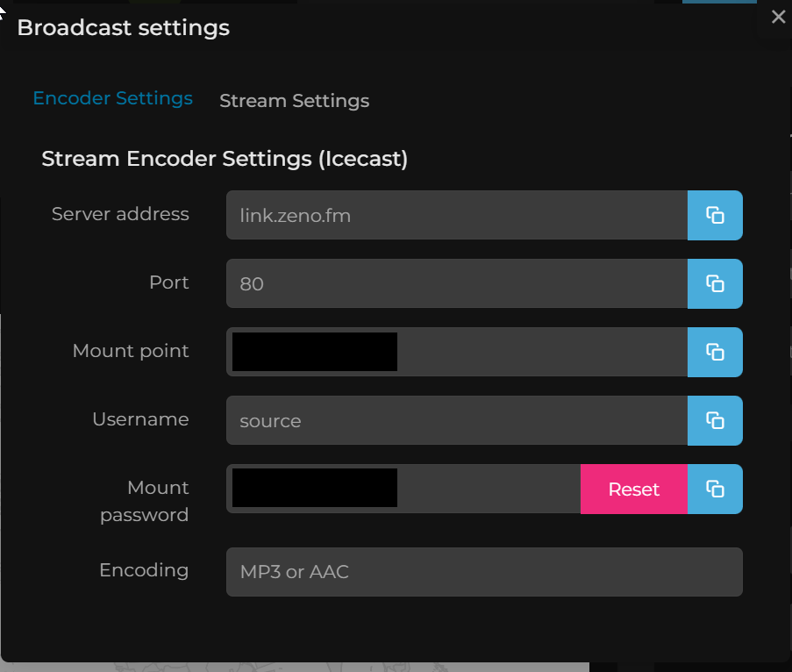
Task: Copy the Mount password
Action: [x=715, y=489]
